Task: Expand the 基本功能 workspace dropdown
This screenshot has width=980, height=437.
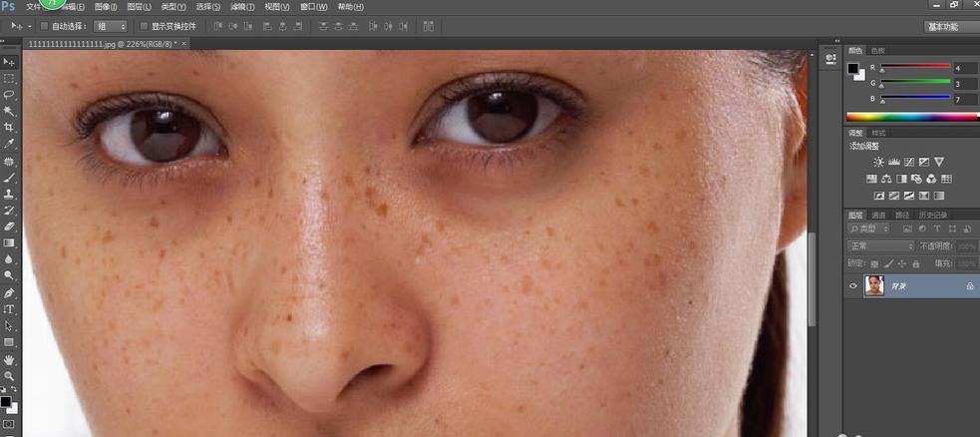Action: 949,27
